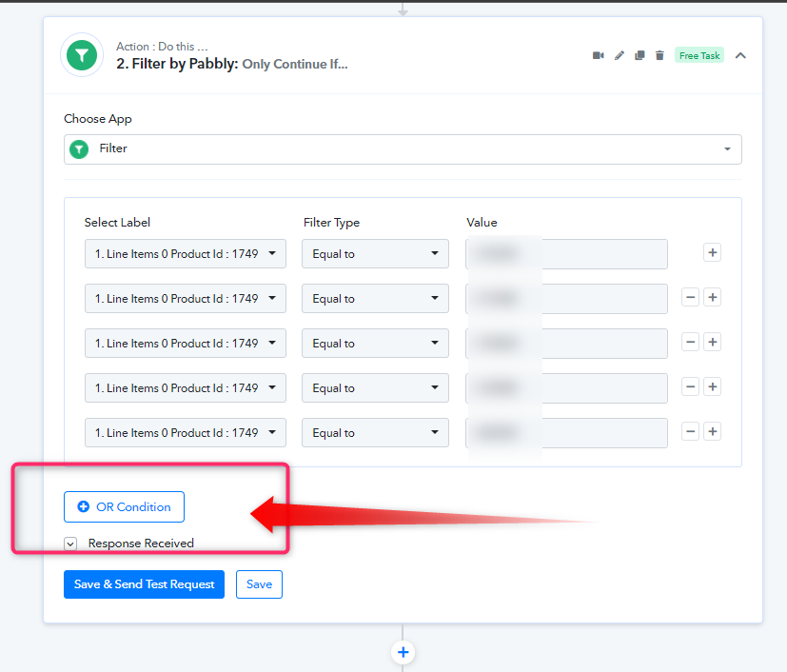Remove fourth condition row with minus icon
The image size is (787, 672).
690,386
